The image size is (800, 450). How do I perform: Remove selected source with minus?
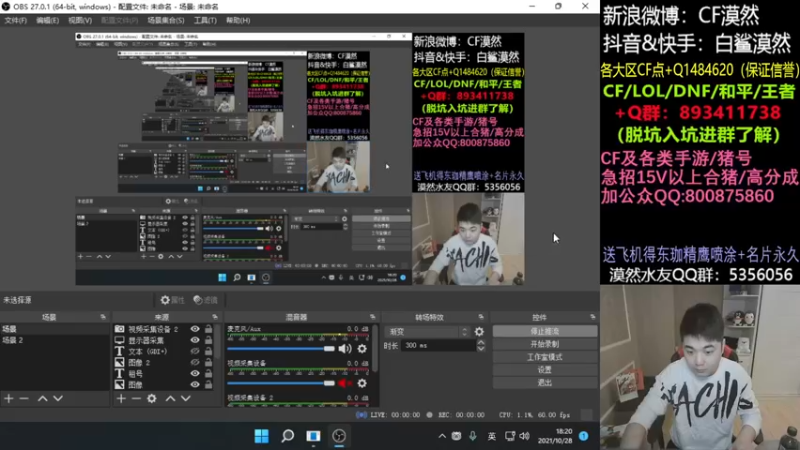[x=136, y=398]
